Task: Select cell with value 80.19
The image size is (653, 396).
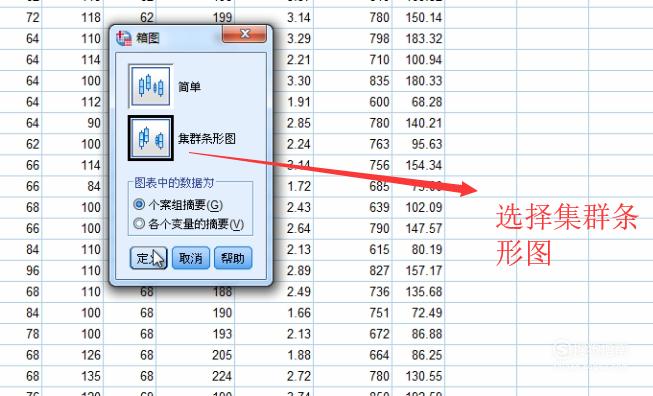Action: 419,249
